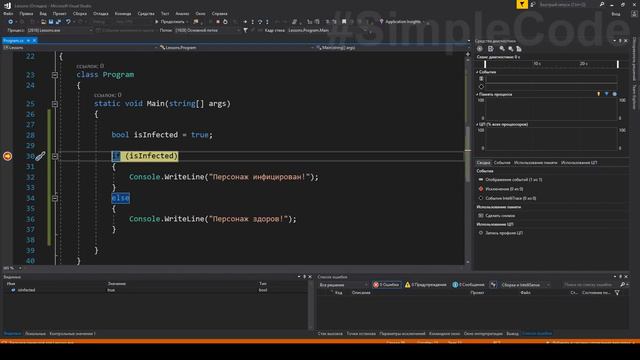The height and width of the screenshot is (360, 640).
Task: Toggle the 0 Сообщения messages filter
Action: [x=469, y=284]
